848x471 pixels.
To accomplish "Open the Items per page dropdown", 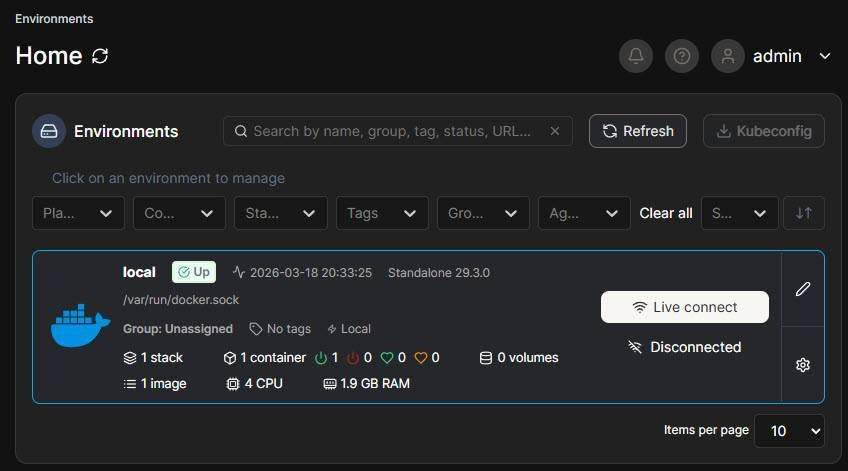I will coord(790,431).
